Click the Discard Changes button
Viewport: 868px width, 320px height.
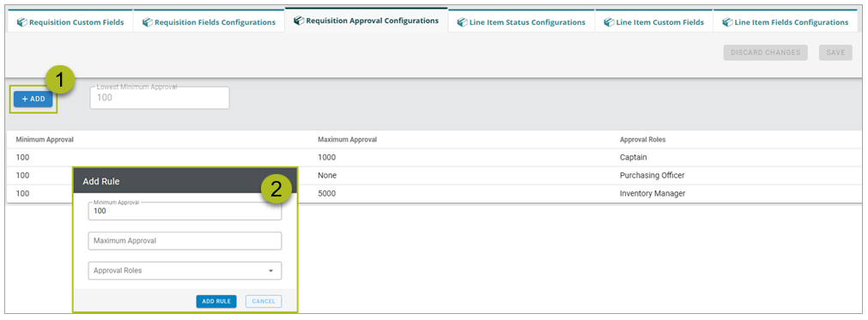(x=765, y=52)
